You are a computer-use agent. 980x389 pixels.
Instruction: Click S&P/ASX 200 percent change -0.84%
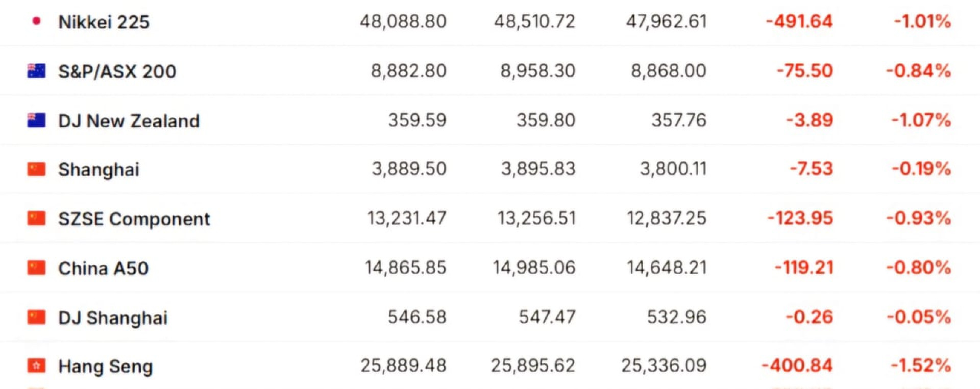[x=918, y=71]
